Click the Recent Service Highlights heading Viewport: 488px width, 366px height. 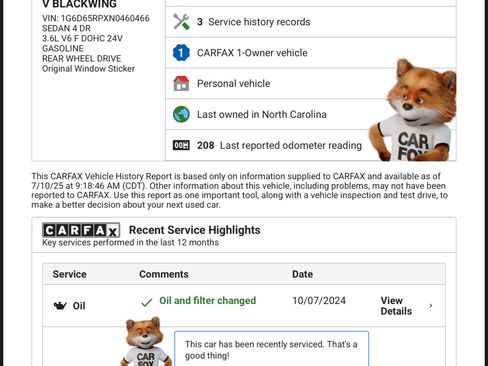[x=195, y=230]
